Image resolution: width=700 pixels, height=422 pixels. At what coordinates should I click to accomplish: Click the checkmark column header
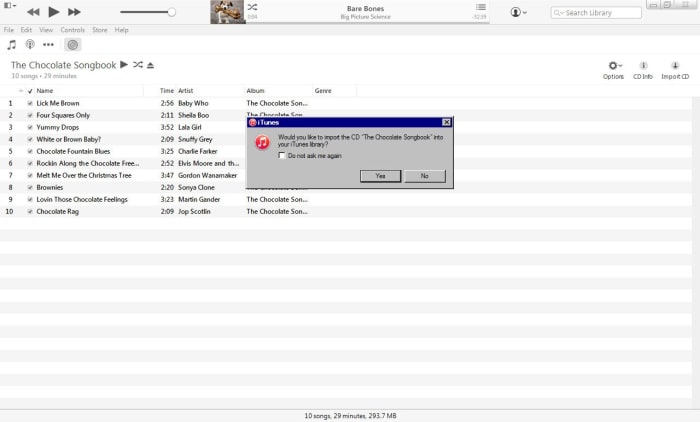click(x=30, y=91)
